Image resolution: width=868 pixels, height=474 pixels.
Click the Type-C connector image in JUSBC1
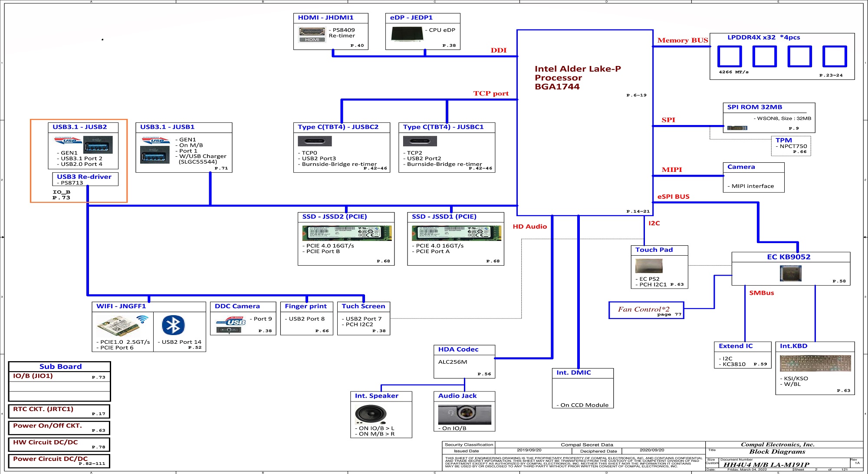coord(420,141)
